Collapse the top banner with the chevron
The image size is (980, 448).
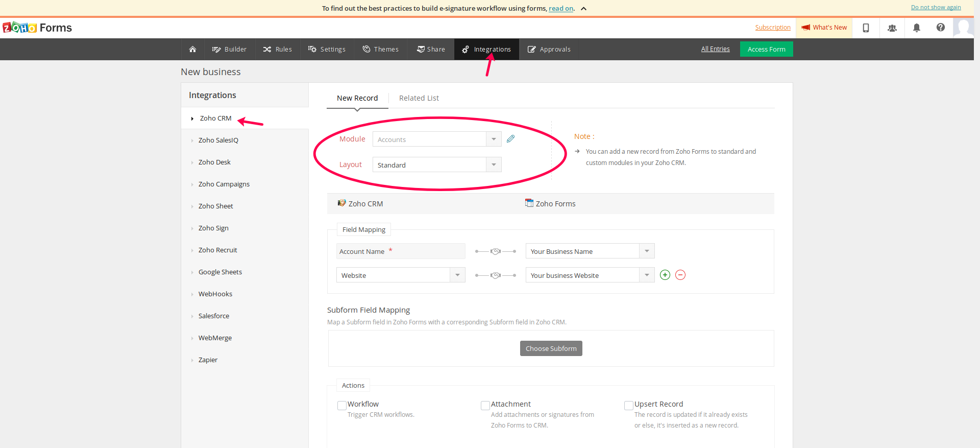[583, 9]
